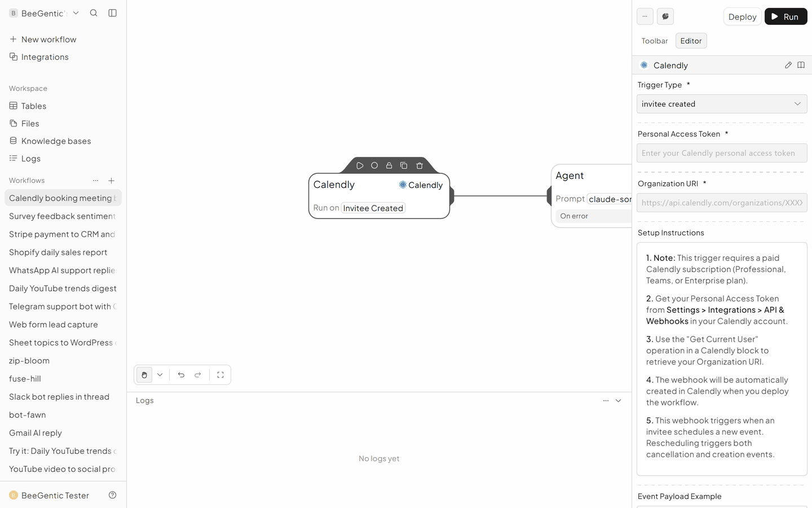Viewport: 812px width, 508px height.
Task: Search workflows using the magnifier icon
Action: pos(94,13)
